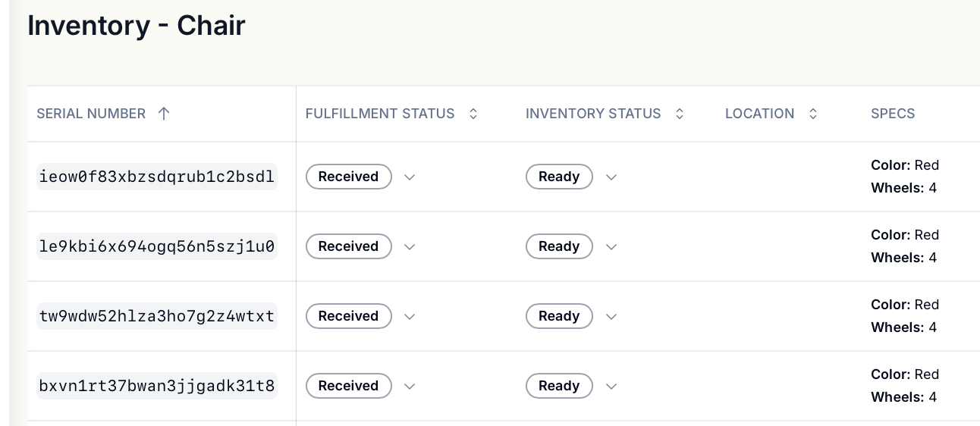Select serial number ieow0f83xbzsdqrub1c2bsdl

(x=157, y=177)
